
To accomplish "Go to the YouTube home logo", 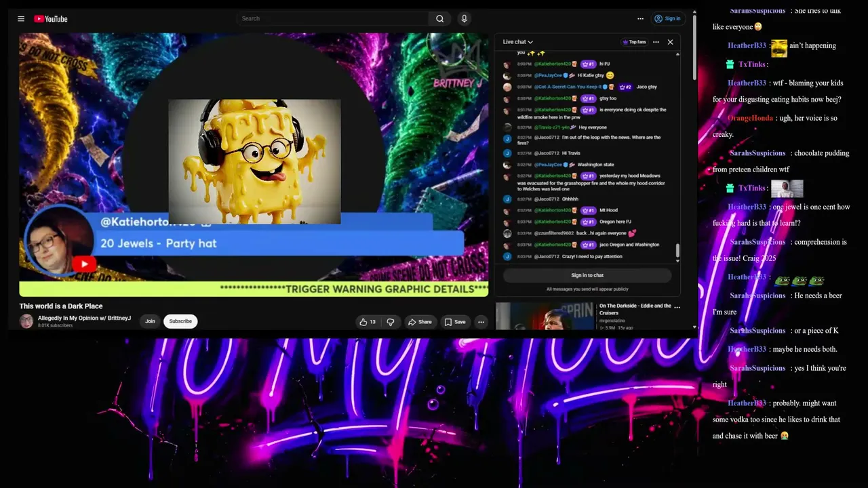I will (x=51, y=19).
